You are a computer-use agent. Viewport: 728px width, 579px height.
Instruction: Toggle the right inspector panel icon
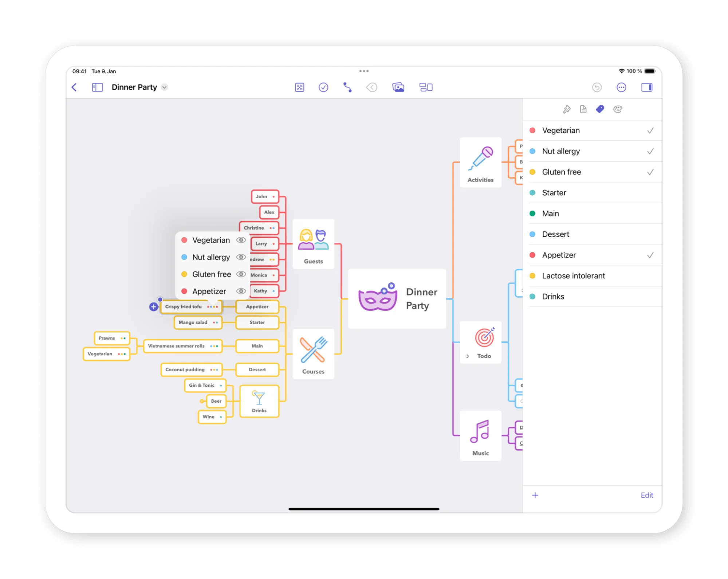pos(647,87)
